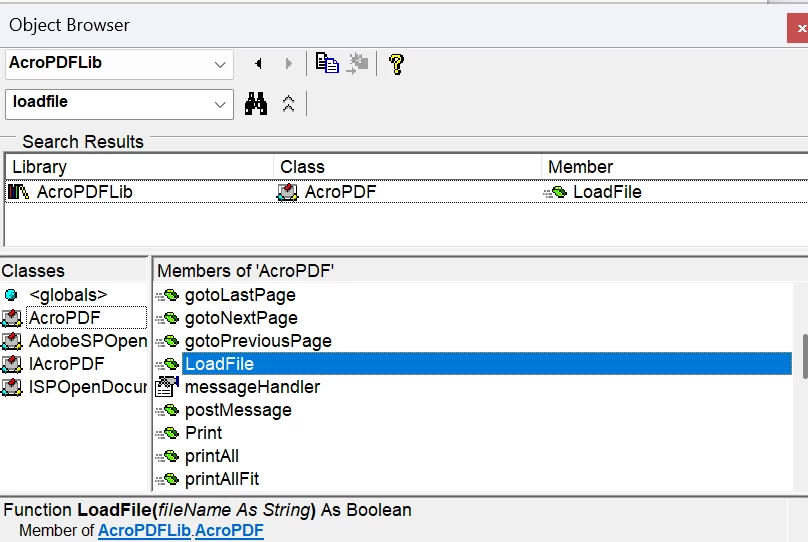Select messageHandler property member
The width and height of the screenshot is (808, 542).
(252, 387)
